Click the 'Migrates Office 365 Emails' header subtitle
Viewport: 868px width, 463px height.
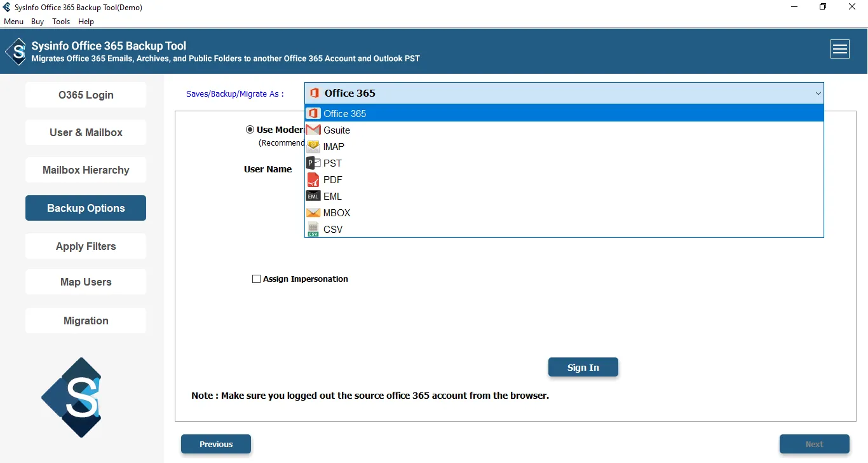click(226, 59)
